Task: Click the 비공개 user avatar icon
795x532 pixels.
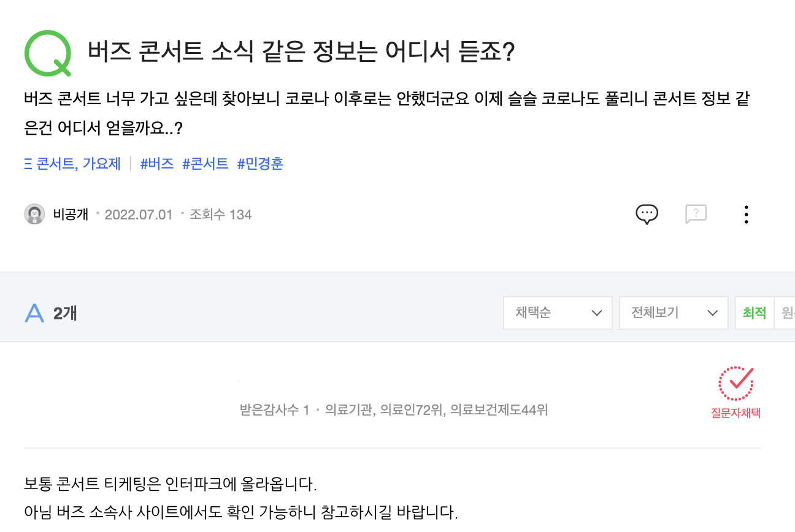Action: 34,214
